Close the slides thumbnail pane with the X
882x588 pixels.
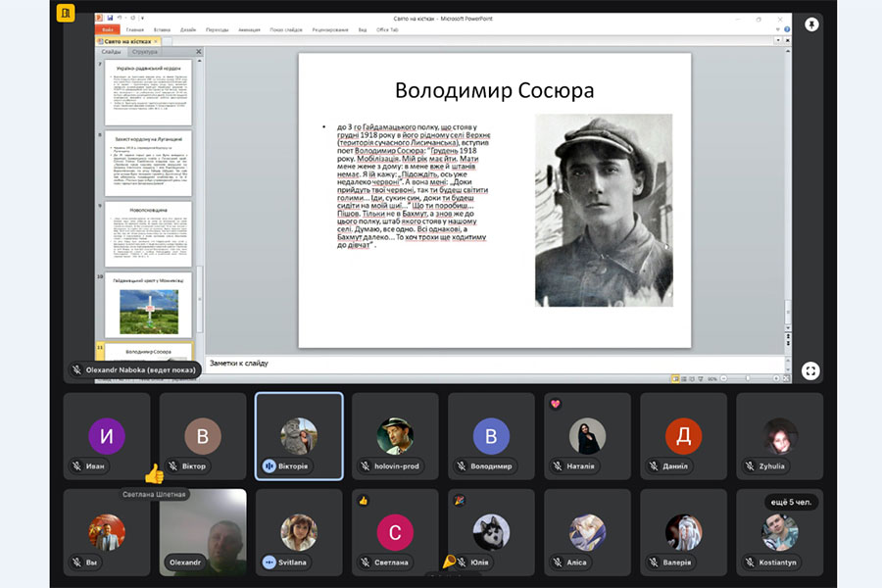(x=199, y=52)
